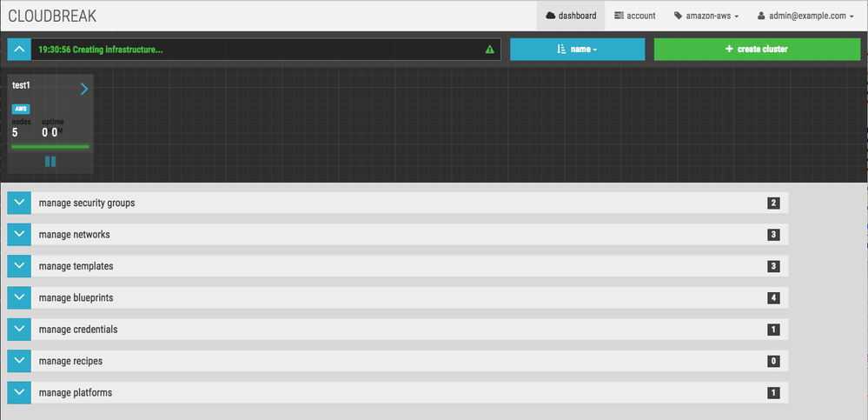This screenshot has width=868, height=420.
Task: Collapse the cluster panel with up chevron
Action: coord(19,50)
